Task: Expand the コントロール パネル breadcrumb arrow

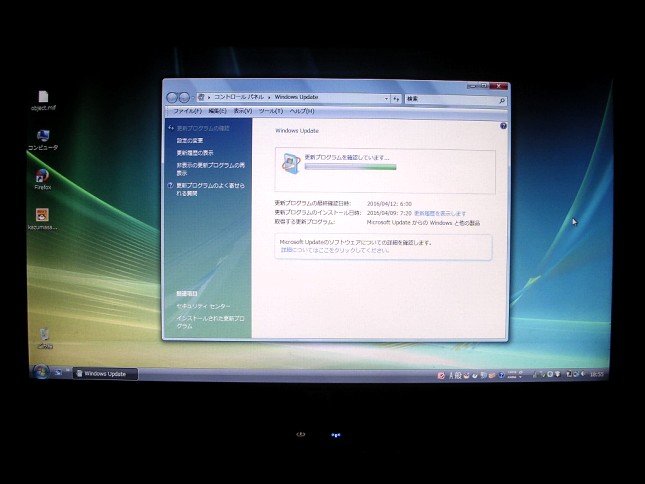Action: (x=269, y=97)
